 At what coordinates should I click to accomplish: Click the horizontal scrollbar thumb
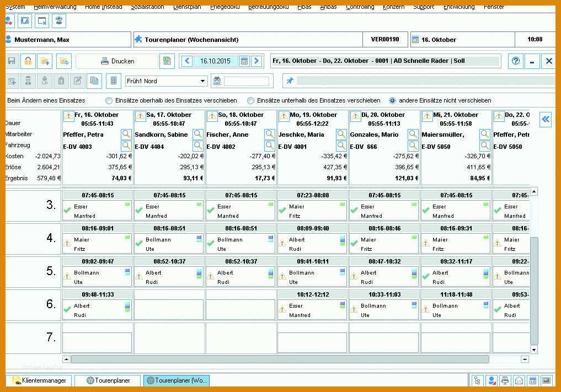pos(280,359)
